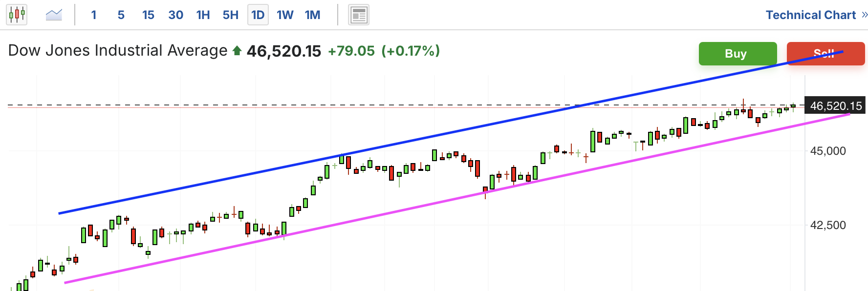Select the 5 minute timeframe
Viewport: 868px width, 291px height.
pos(121,15)
